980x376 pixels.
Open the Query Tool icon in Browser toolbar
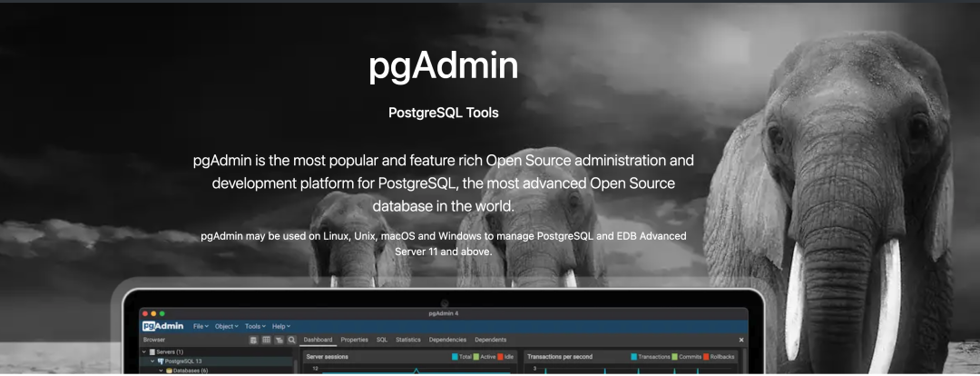pos(253,340)
